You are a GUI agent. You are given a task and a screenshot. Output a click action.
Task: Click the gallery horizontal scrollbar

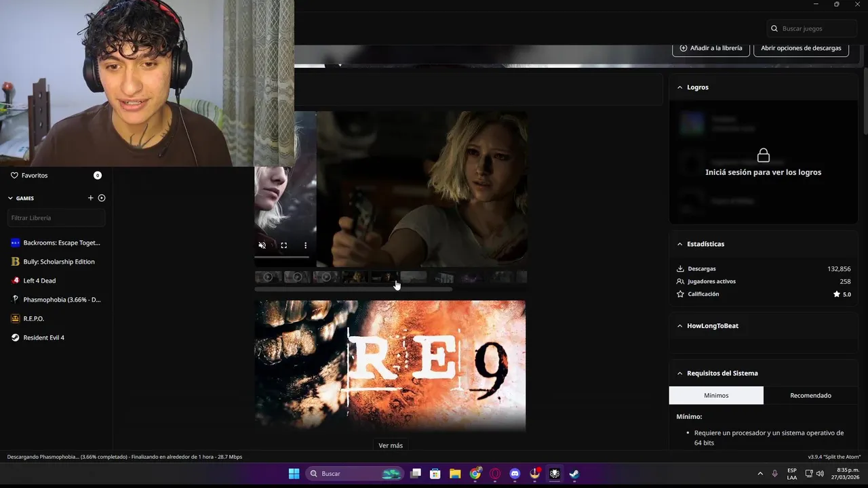(x=353, y=289)
